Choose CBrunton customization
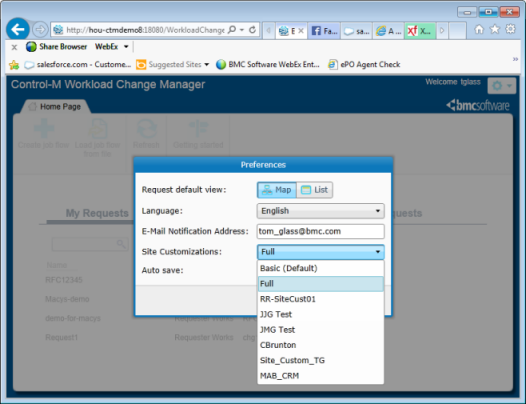526x404 pixels. pos(321,345)
